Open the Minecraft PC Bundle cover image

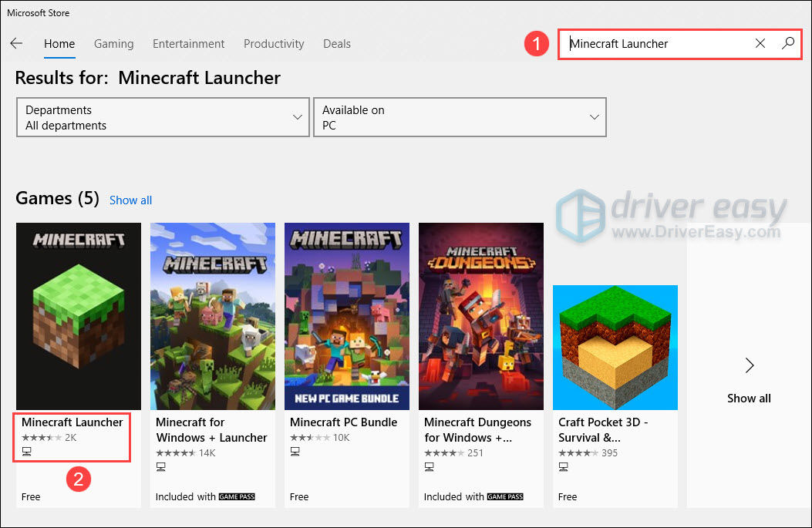point(347,316)
